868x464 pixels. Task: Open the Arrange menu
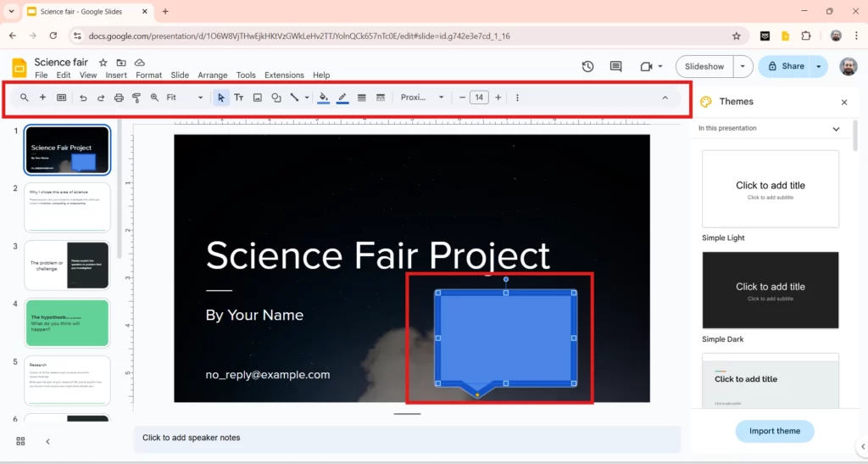(213, 75)
